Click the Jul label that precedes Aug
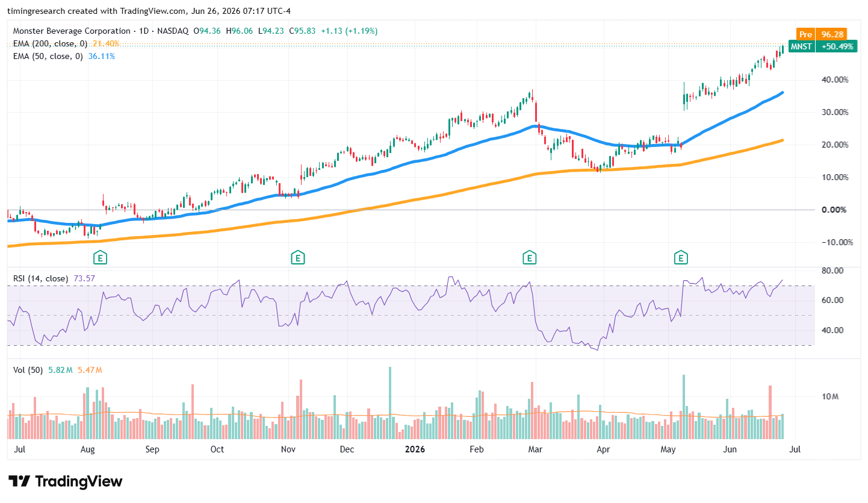Screen dimensions: 868x503 (x=19, y=449)
